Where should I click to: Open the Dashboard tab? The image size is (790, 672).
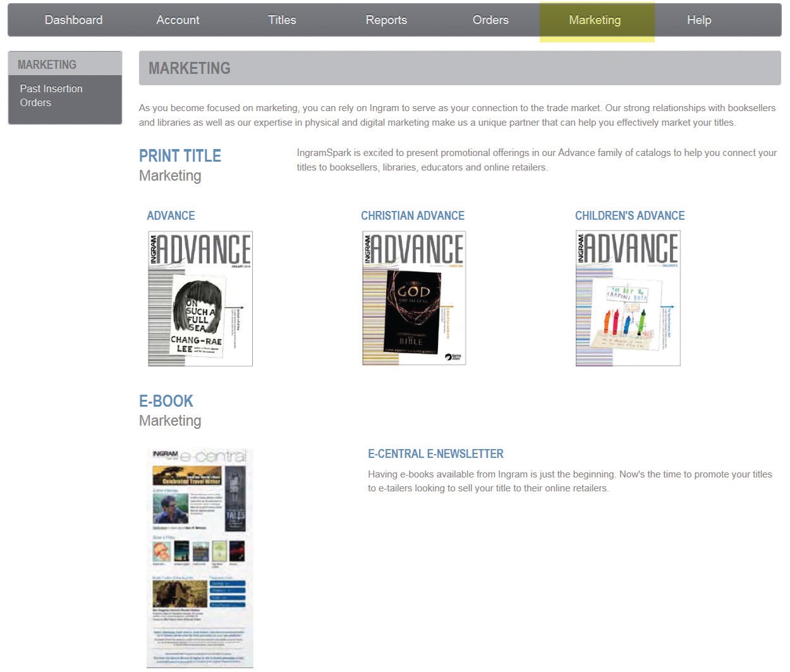point(73,20)
